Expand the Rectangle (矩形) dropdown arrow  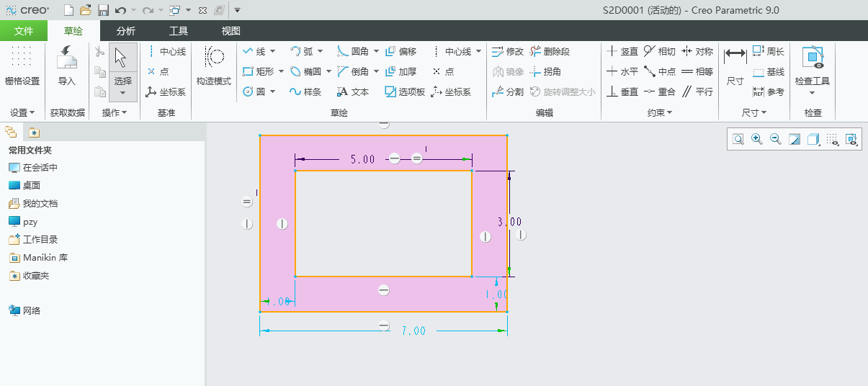click(x=280, y=72)
